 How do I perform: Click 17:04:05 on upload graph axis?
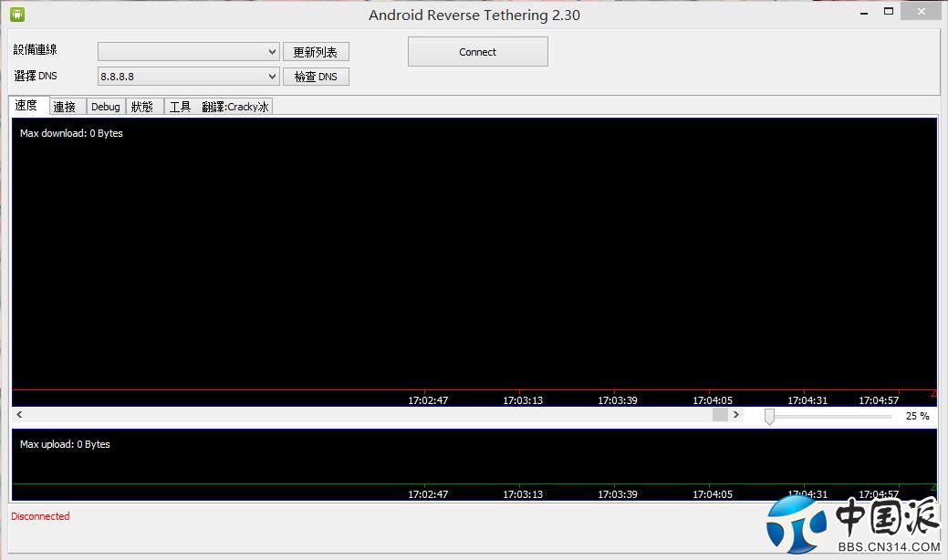[x=713, y=494]
